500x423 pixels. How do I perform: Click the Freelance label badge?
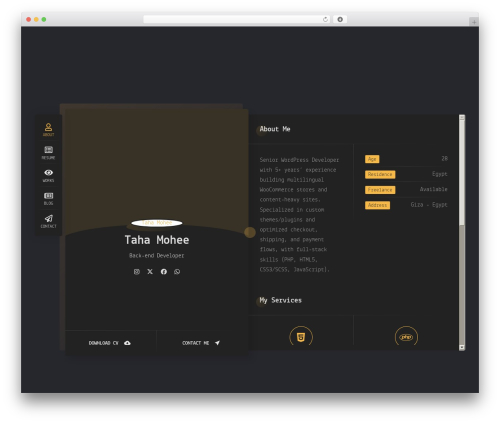(380, 190)
